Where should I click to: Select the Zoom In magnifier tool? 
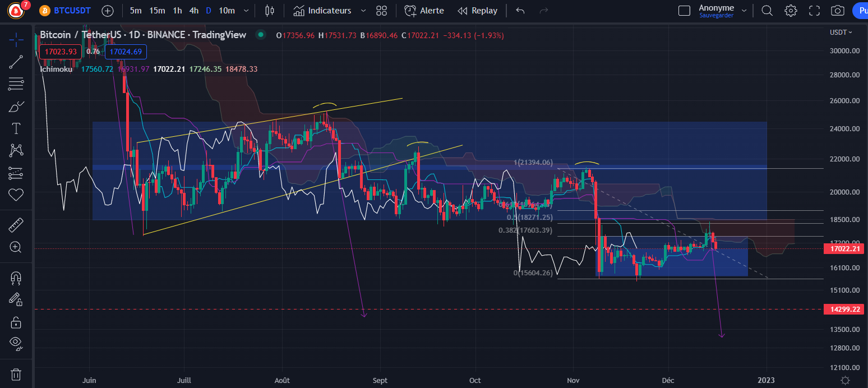16,247
